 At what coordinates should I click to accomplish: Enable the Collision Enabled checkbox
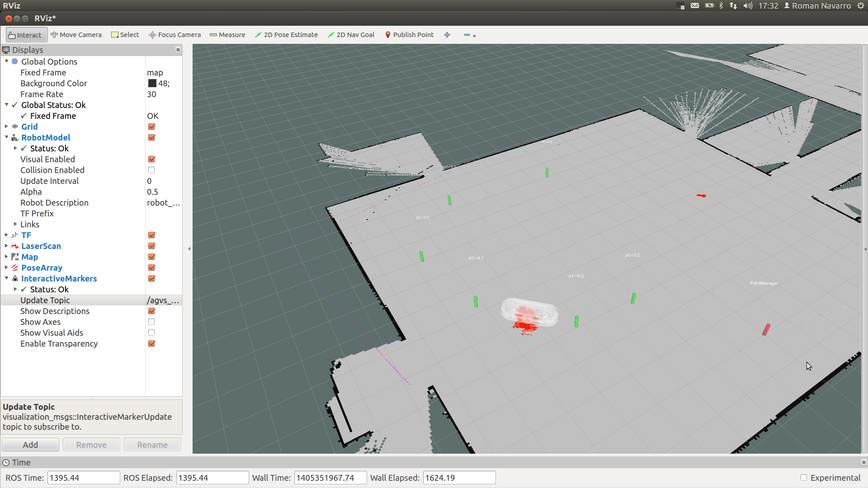point(151,170)
